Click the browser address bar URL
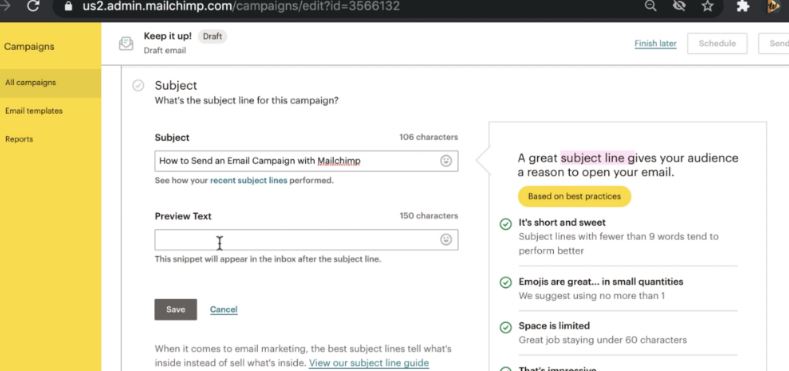Screen dimensions: 789x371 [241, 6]
